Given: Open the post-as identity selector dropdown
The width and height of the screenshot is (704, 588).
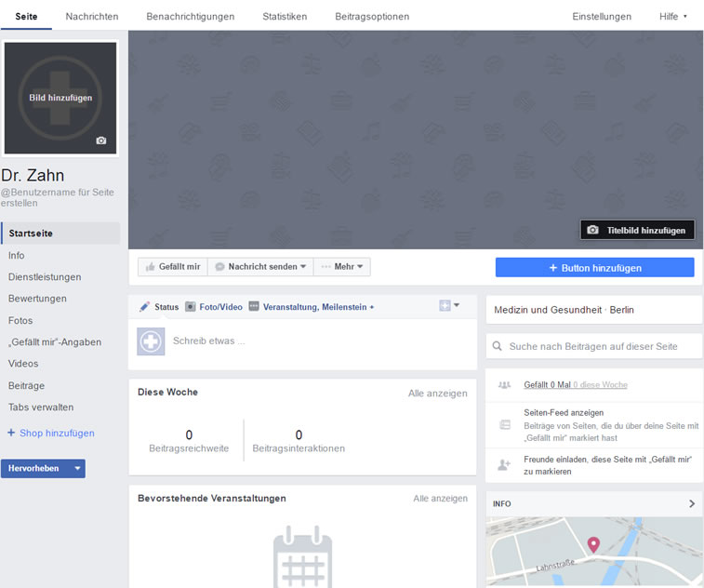Looking at the screenshot, I should coord(449,305).
